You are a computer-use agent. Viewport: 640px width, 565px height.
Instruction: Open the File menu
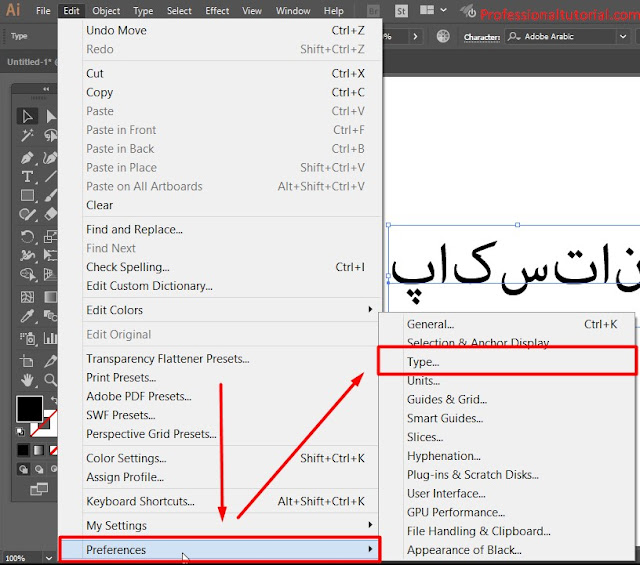43,11
